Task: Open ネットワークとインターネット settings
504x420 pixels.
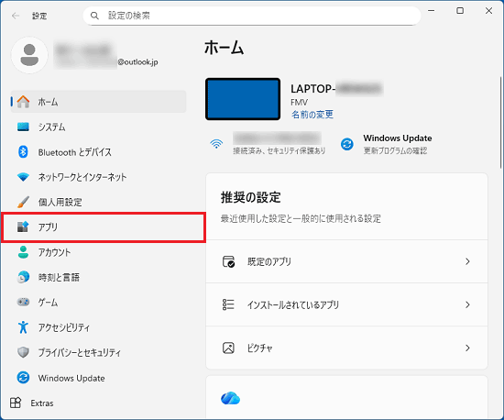Action: pos(98,177)
